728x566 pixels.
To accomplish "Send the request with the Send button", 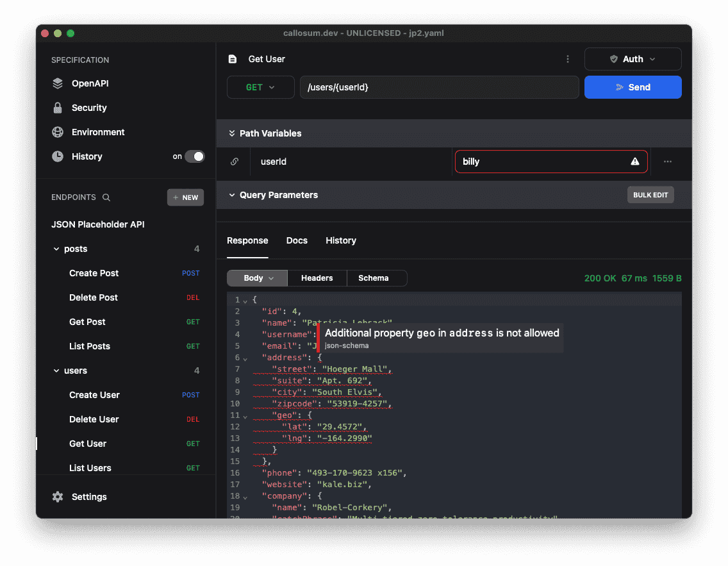I will pos(633,87).
